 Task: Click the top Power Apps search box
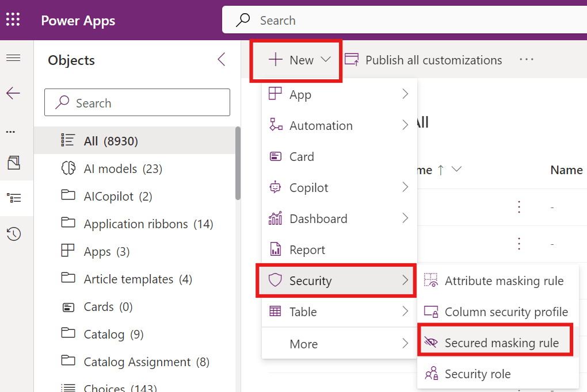point(403,20)
